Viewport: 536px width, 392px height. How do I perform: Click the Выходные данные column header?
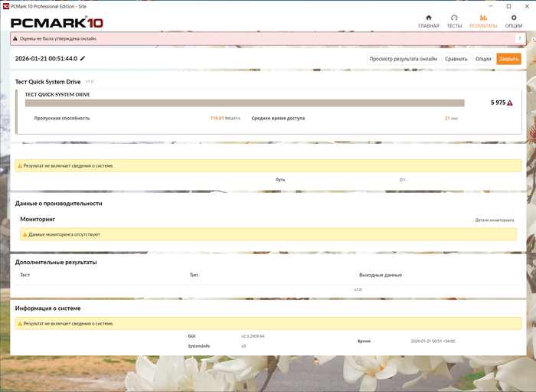coord(380,275)
